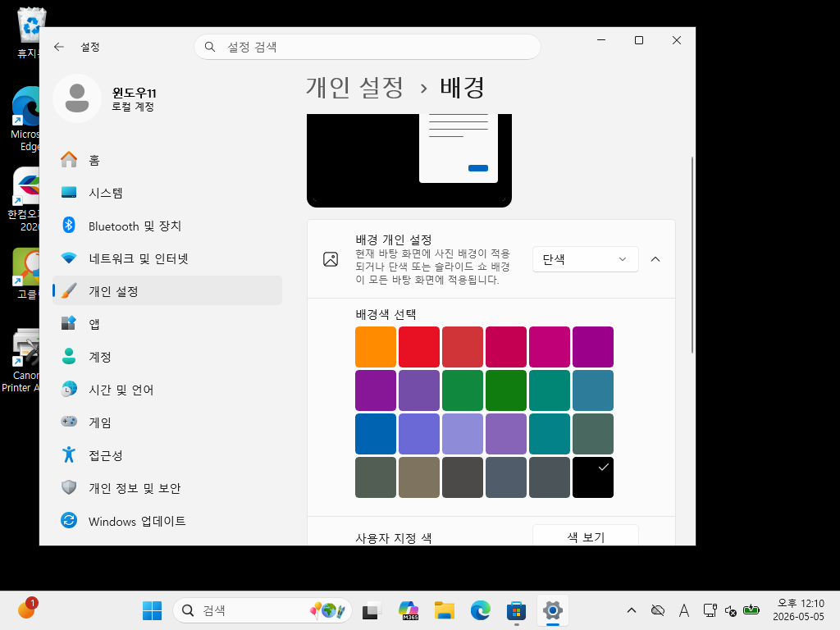Screen dimensions: 840x630
Task: Click 개인 설정 breadcrumb link
Action: (x=354, y=87)
